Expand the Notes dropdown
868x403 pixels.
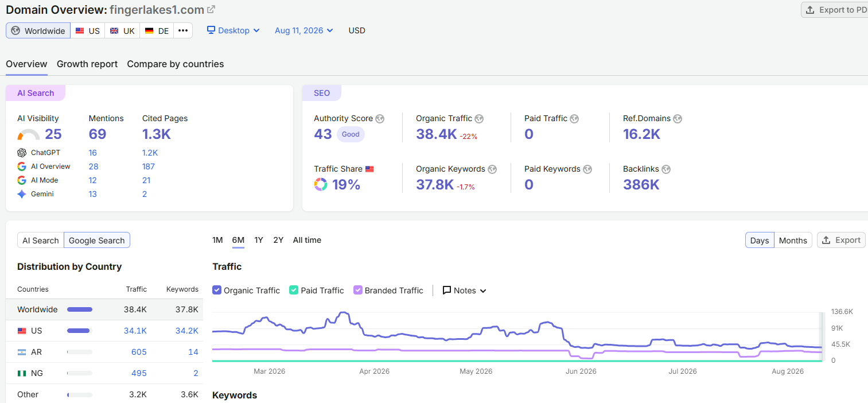click(465, 290)
